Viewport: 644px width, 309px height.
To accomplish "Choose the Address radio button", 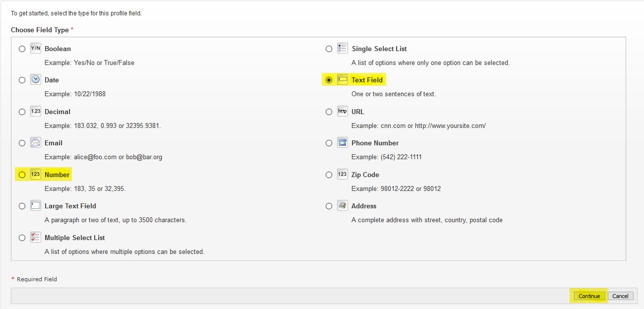I will coord(329,206).
